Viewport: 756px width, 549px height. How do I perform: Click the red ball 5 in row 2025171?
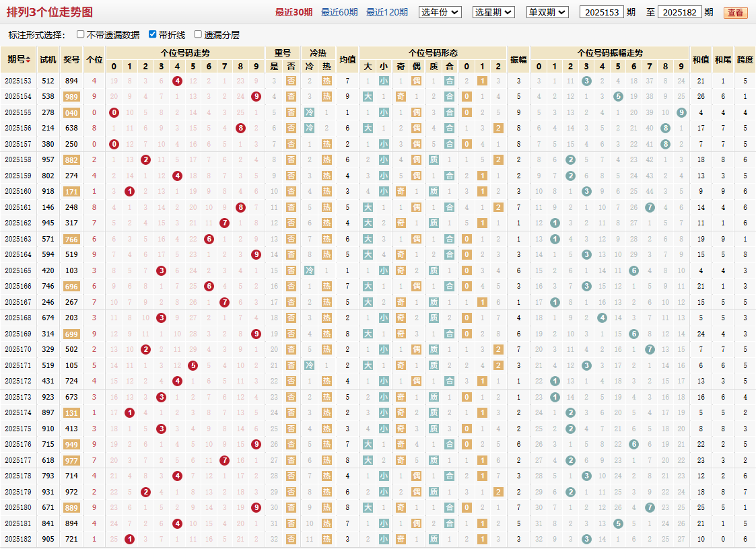(193, 365)
